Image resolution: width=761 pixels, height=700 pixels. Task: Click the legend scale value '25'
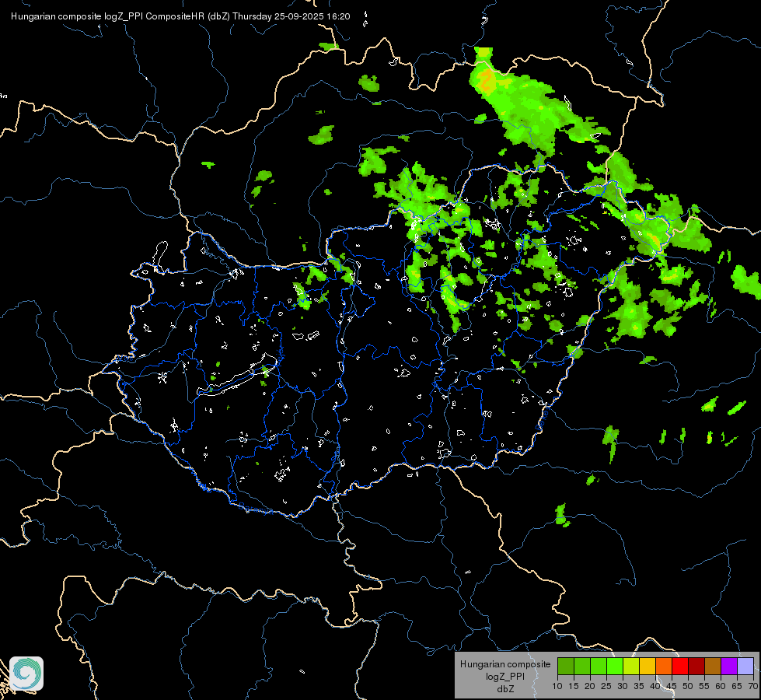606,687
